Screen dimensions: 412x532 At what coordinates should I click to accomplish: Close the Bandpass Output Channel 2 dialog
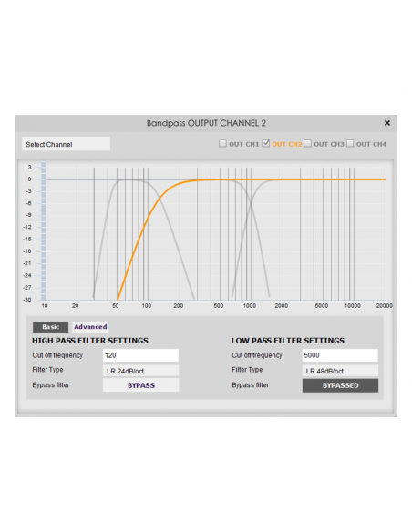(386, 123)
